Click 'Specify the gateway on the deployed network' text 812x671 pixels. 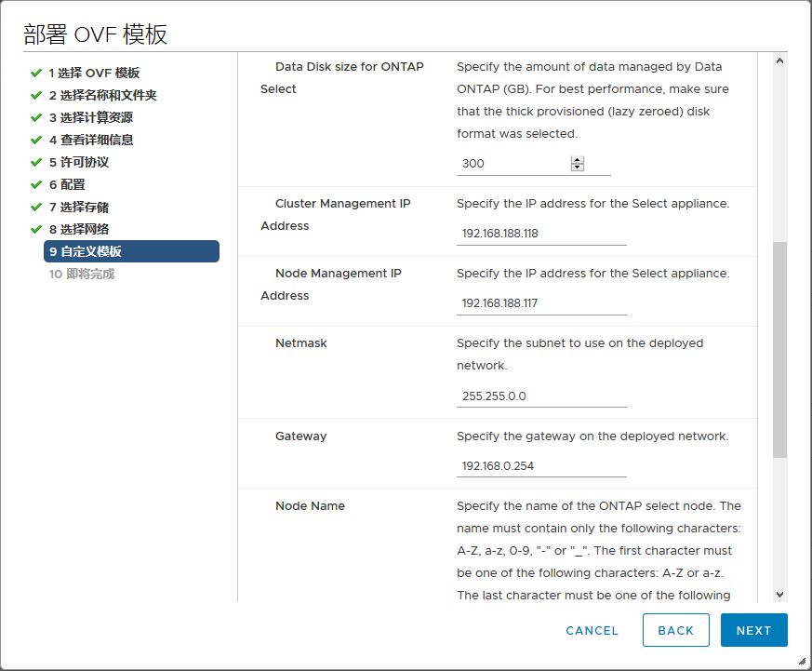(592, 436)
